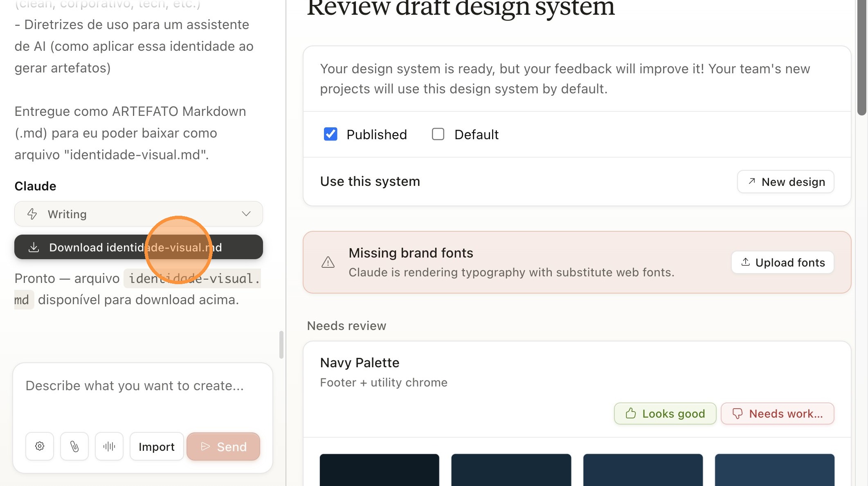This screenshot has width=868, height=486.
Task: Click the warning triangle icon in font alert
Action: (328, 262)
